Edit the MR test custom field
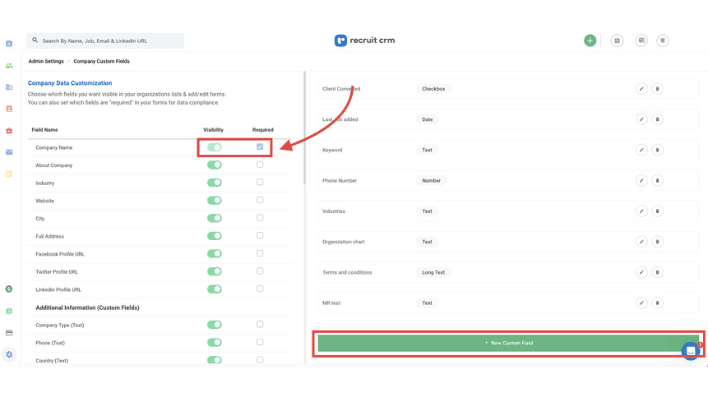Screen dimensions: 708x400 pos(642,303)
